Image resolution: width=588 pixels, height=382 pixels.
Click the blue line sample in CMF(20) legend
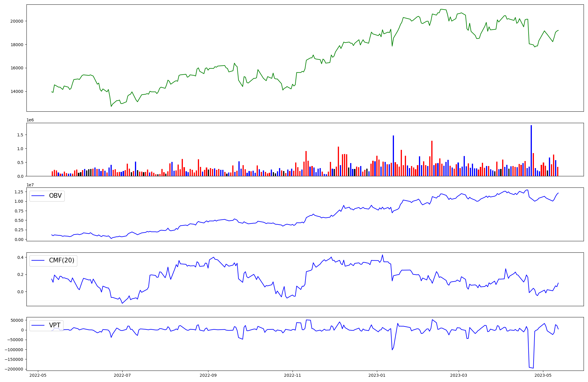pyautogui.click(x=38, y=261)
